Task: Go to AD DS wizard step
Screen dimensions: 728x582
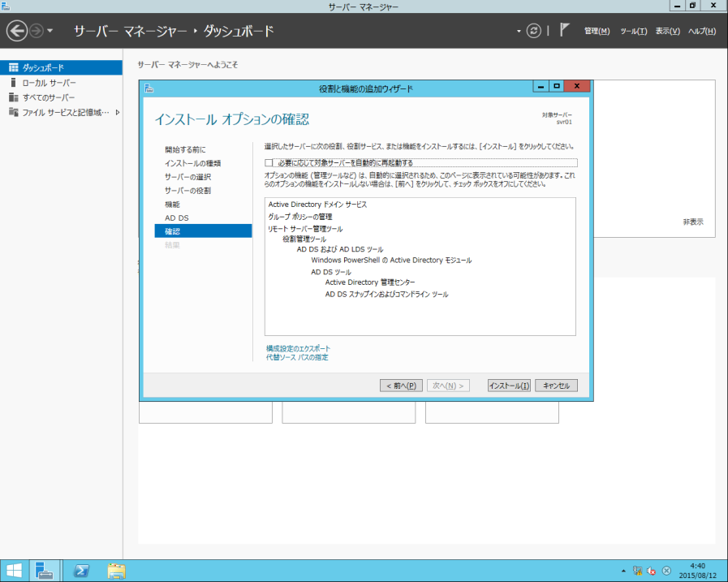Action: tap(176, 218)
